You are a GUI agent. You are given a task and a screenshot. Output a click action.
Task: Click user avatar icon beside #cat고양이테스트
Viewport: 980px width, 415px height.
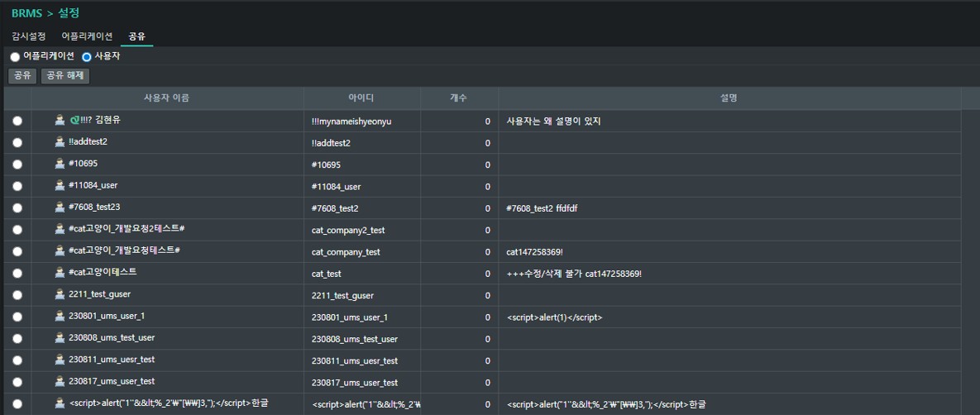tap(60, 273)
